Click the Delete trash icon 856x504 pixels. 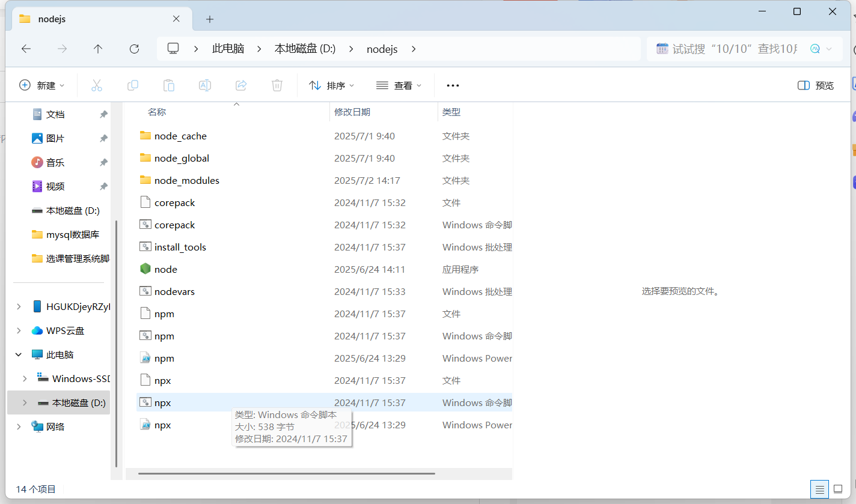pyautogui.click(x=277, y=85)
